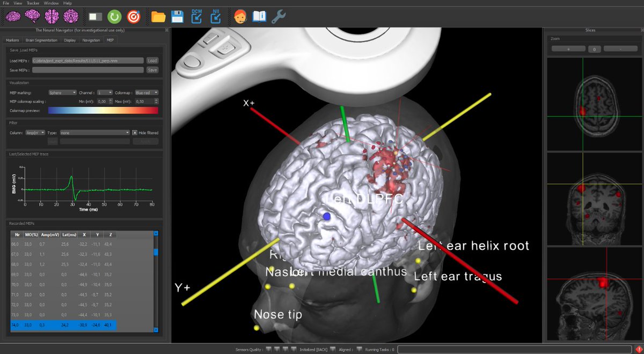644x354 pixels.
Task: Click the zoom out minus button in Slices
Action: click(x=620, y=49)
